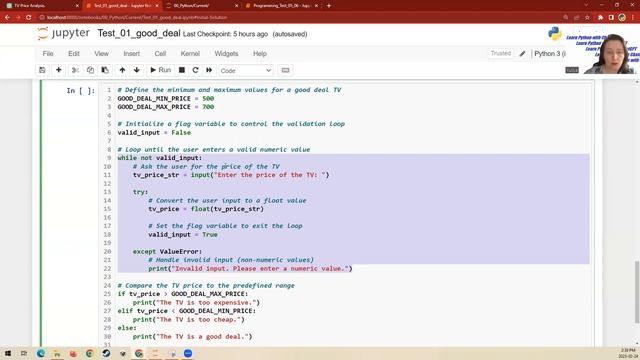Screen dimensions: 640x360
Task: Open the cell type Code dropdown
Action: click(246, 71)
